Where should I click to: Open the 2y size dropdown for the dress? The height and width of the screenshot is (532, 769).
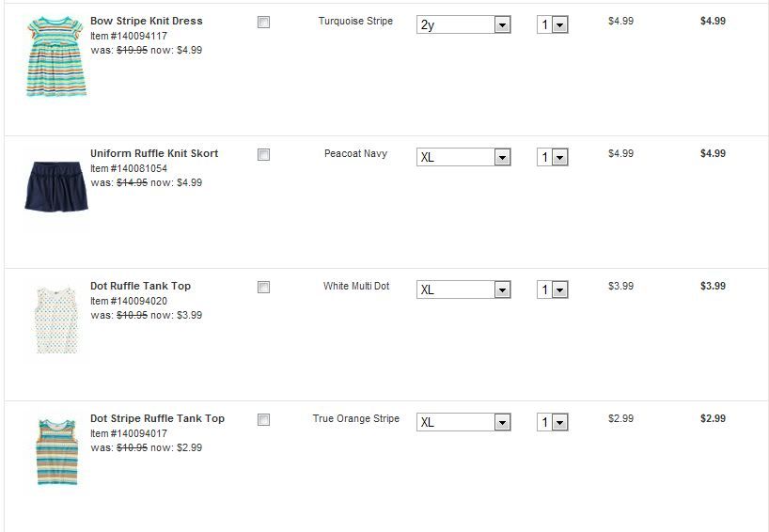point(463,25)
